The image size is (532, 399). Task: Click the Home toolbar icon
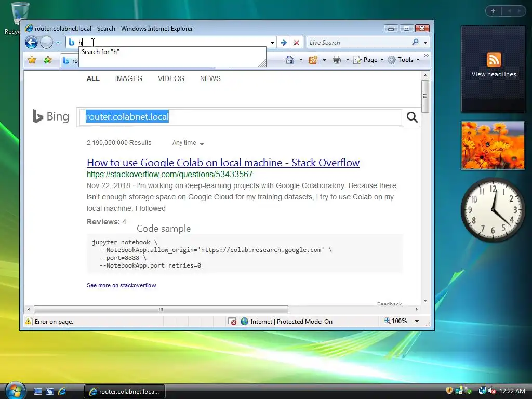pos(289,60)
